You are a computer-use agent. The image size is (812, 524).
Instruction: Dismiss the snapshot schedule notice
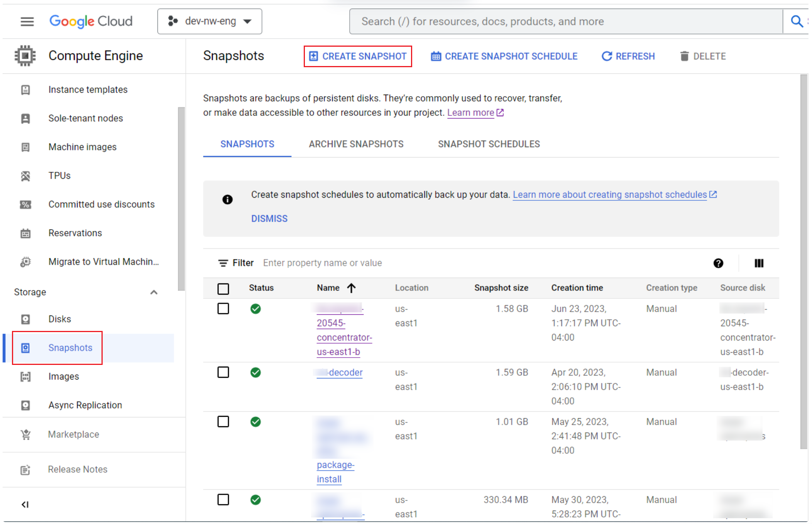click(269, 219)
